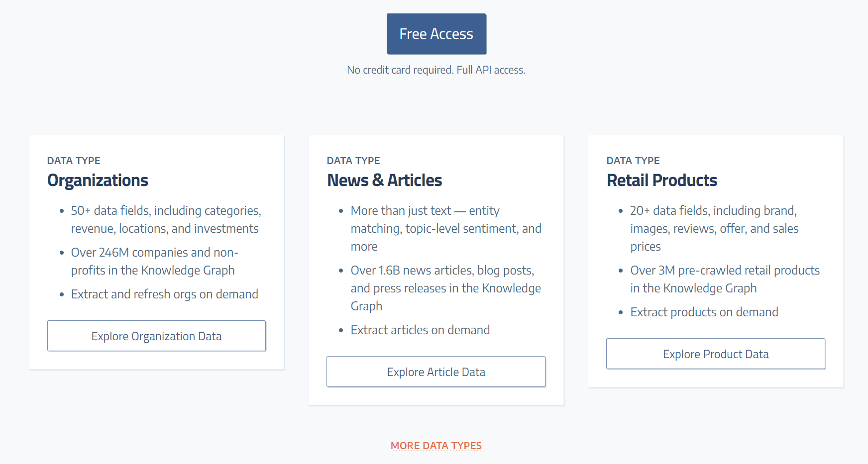The image size is (868, 464).
Task: Click the 'No credit card required' text
Action: click(436, 70)
